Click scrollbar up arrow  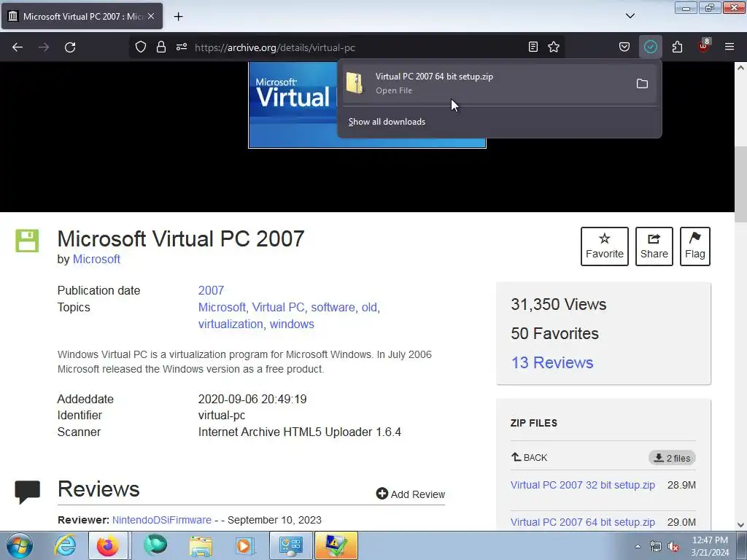(740, 68)
